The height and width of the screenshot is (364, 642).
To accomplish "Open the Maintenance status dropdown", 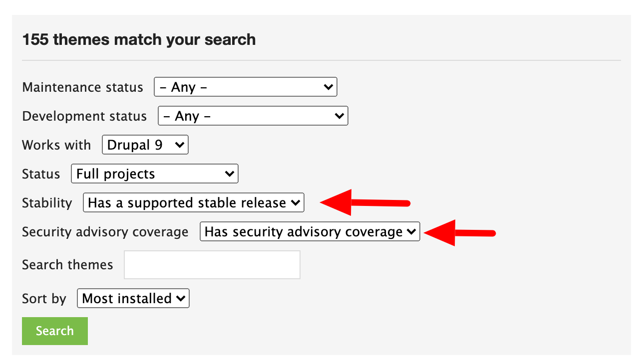I will [x=245, y=87].
